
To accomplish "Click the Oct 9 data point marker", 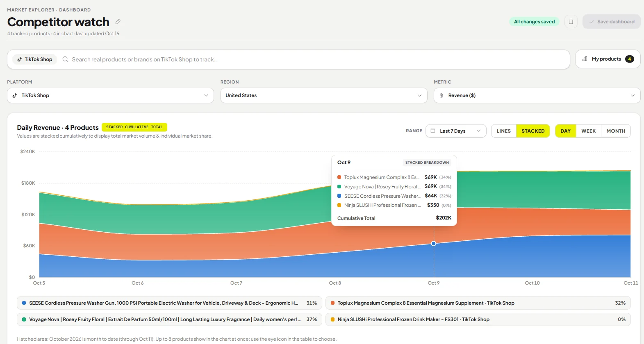I will tap(434, 244).
